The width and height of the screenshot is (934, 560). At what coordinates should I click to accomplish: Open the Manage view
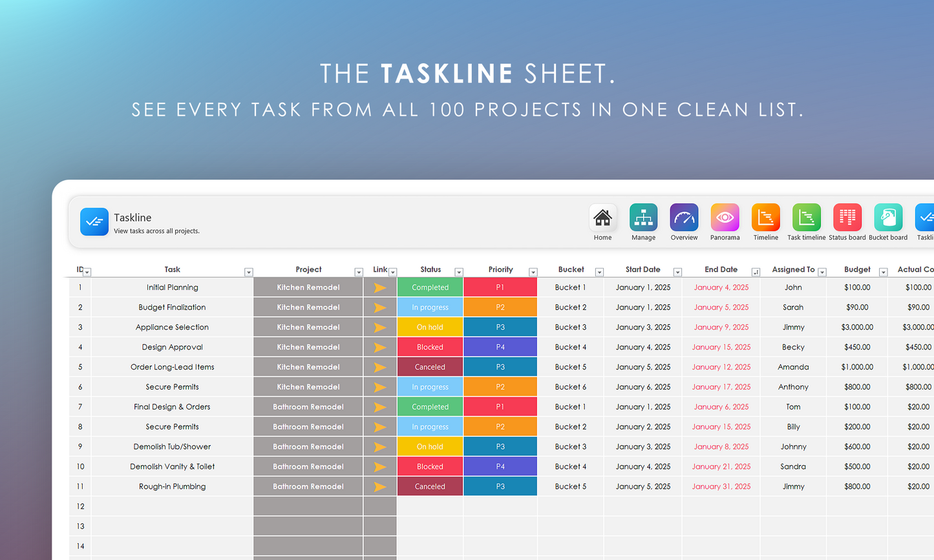[x=643, y=218]
